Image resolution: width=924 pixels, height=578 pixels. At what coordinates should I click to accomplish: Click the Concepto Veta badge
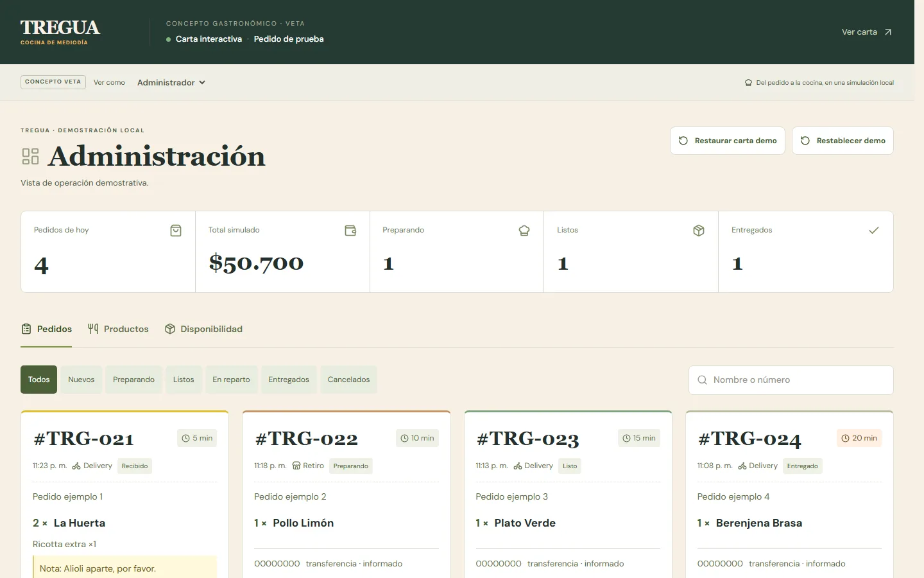[x=53, y=82]
